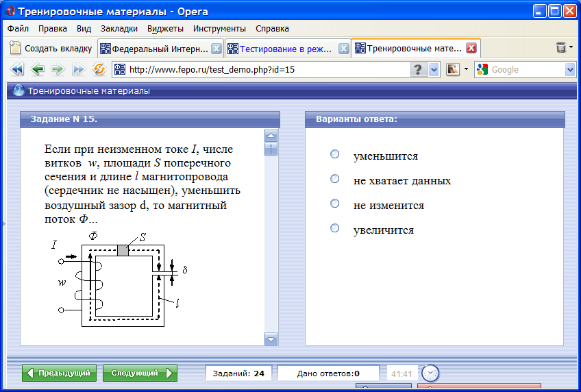
Task: Select the Тренировочные мате... tab
Action: [x=415, y=48]
